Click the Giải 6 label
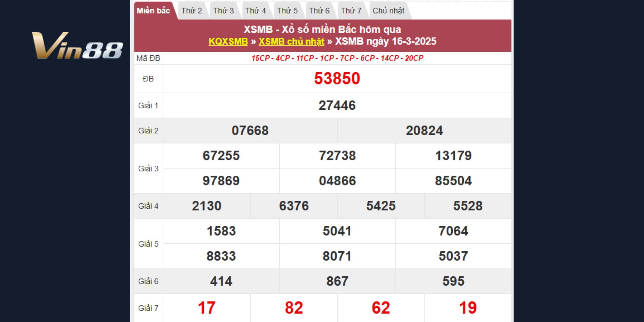 pyautogui.click(x=148, y=281)
